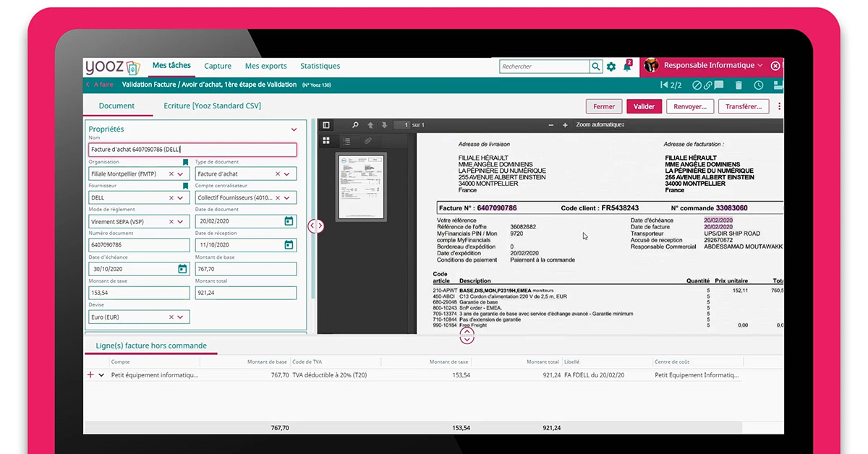
Task: Open the Fournisseur DELL dropdown
Action: point(182,197)
